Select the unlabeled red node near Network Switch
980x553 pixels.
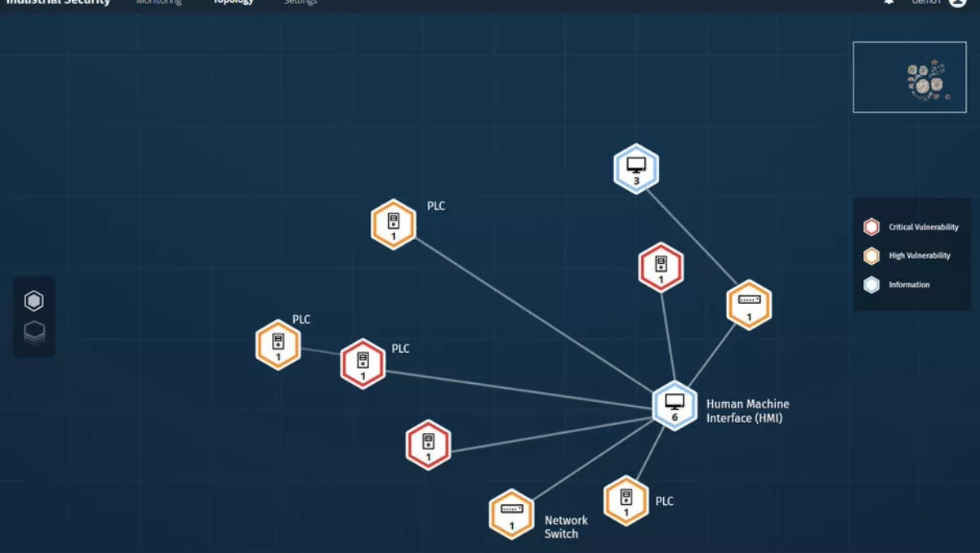point(428,445)
